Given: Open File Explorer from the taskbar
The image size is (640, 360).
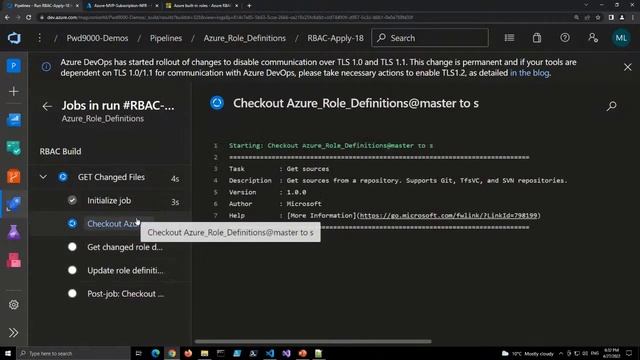Looking at the screenshot, I should tap(204, 353).
